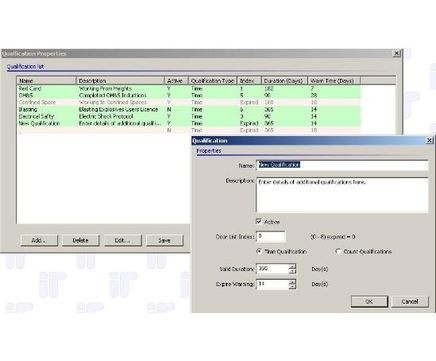Confirm with the OK button
The image size is (436, 361).
coord(369,301)
